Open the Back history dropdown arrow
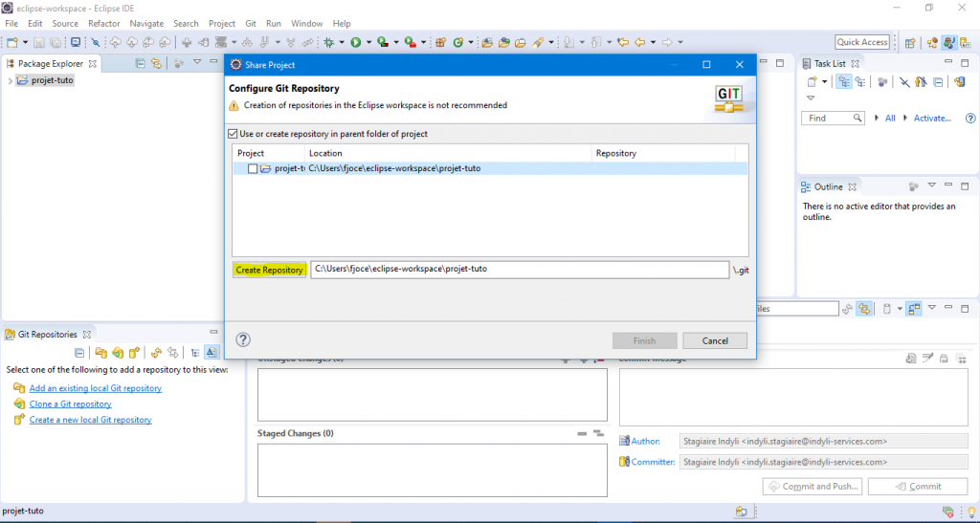The image size is (980, 523). pyautogui.click(x=653, y=42)
